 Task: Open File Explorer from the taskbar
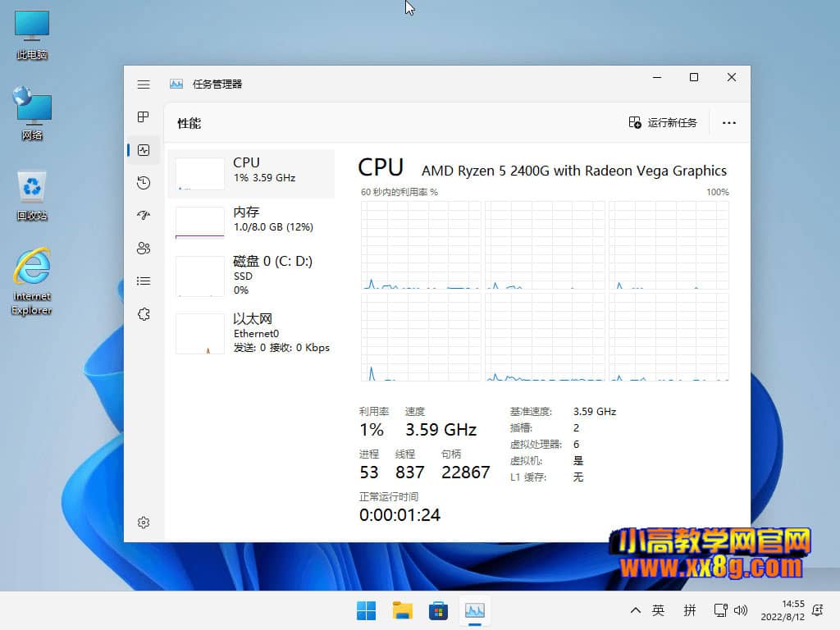click(x=402, y=610)
